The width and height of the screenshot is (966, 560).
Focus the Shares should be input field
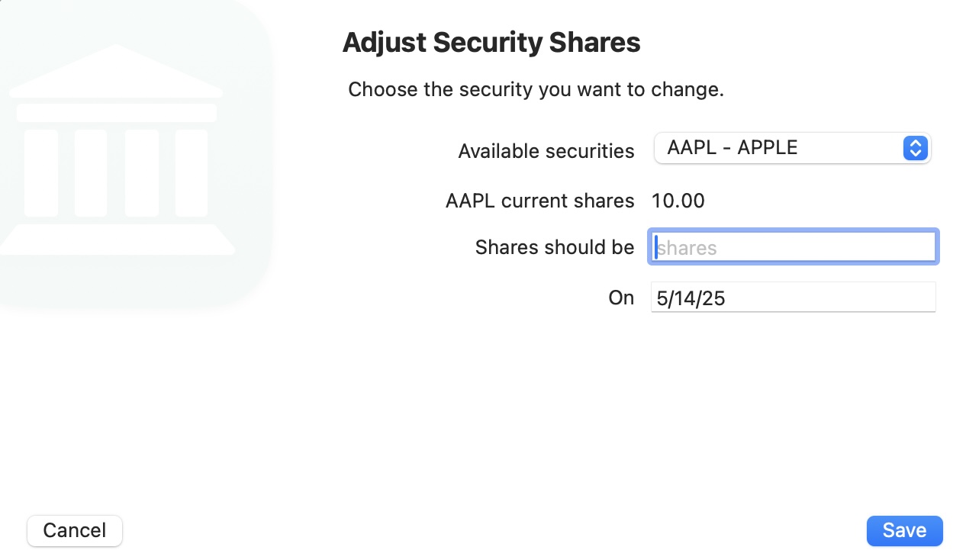point(794,247)
